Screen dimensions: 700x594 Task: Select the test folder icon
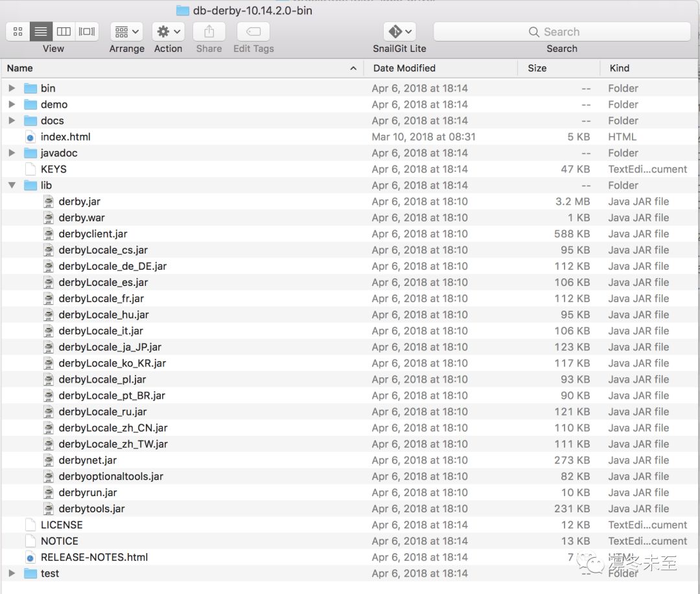[30, 573]
